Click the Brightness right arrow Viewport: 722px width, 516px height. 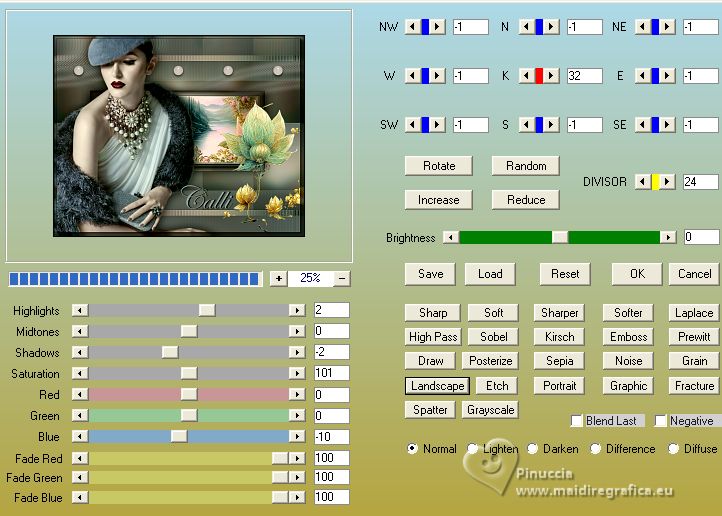[x=668, y=238]
